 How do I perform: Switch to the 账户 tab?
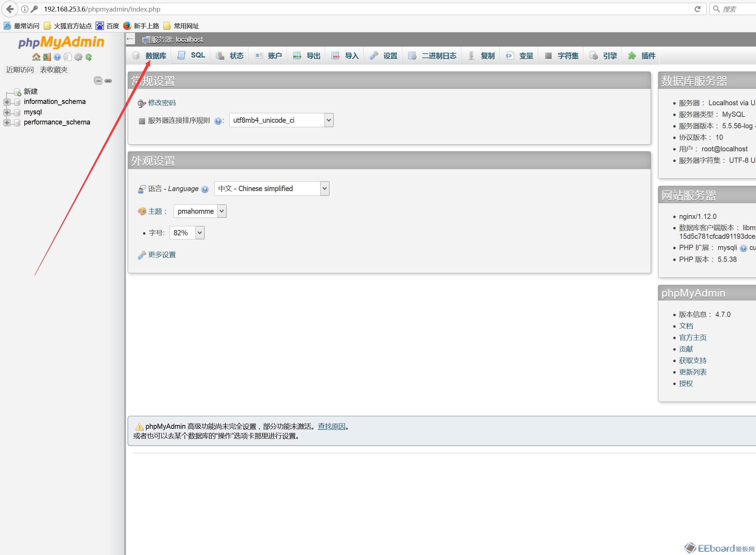pos(268,56)
